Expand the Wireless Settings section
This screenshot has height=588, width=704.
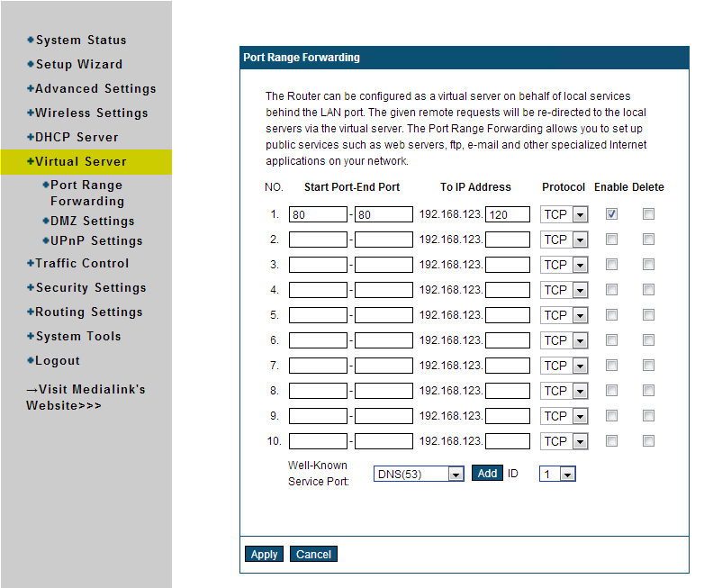91,113
